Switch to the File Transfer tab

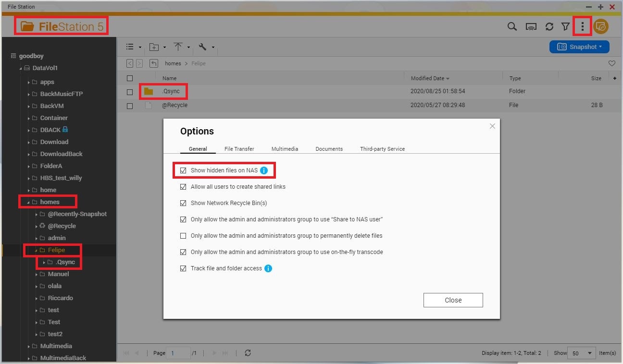(x=239, y=149)
